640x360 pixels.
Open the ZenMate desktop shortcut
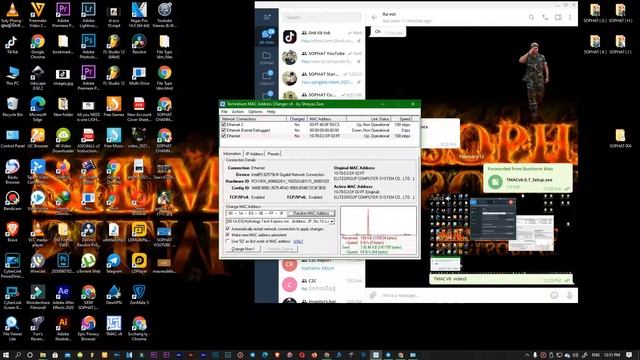[x=139, y=295]
